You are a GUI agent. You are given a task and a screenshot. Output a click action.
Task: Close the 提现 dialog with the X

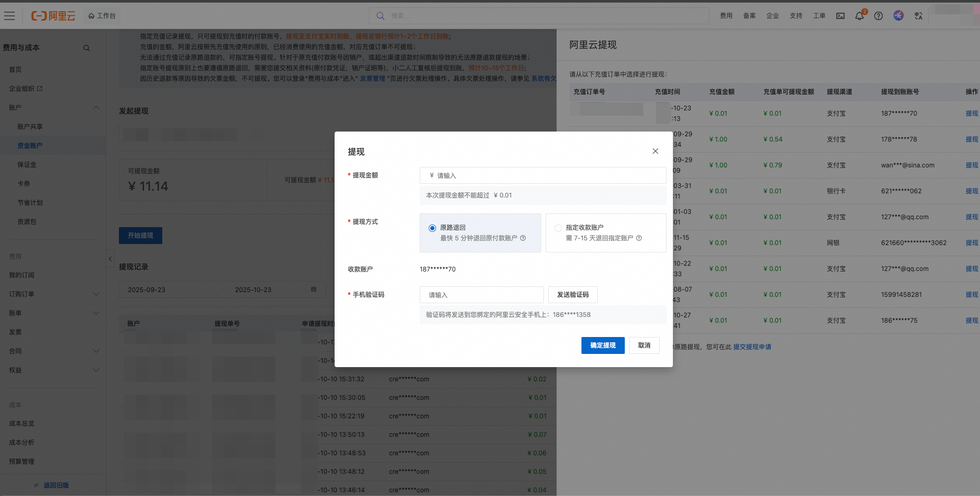click(x=655, y=151)
